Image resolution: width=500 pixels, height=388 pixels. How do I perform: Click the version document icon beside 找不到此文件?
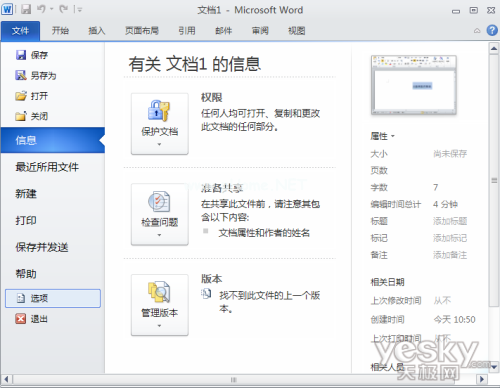[206, 294]
